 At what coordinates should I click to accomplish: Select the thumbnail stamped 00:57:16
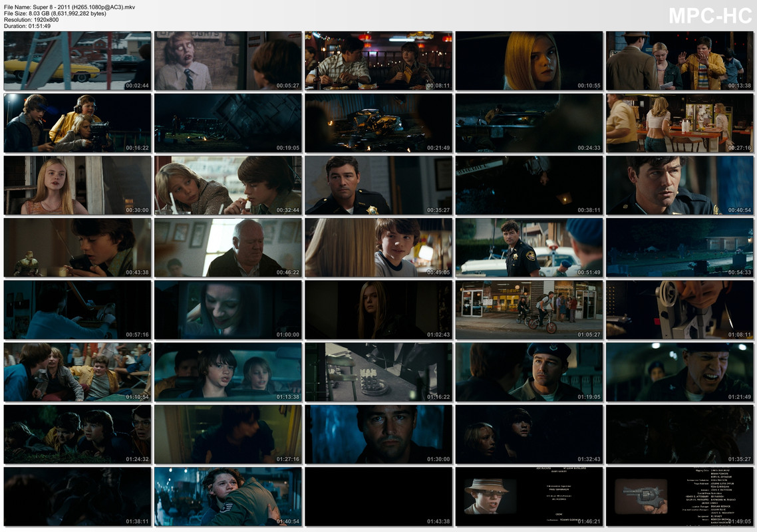point(77,310)
